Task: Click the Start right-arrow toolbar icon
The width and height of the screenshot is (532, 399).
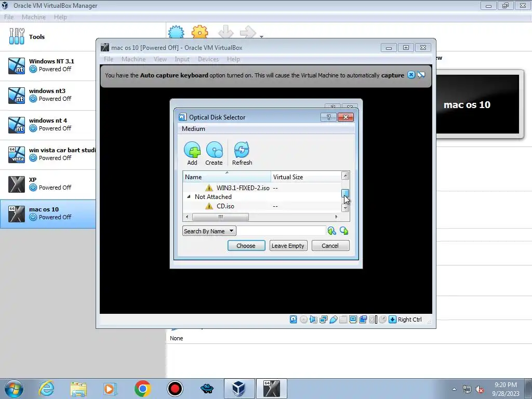Action: [x=248, y=32]
